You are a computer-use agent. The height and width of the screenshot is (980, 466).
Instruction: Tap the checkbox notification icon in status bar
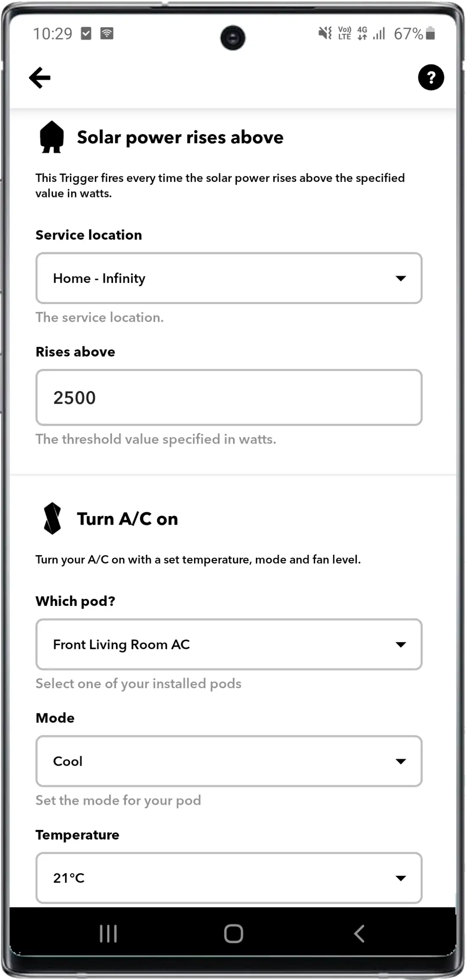86,33
